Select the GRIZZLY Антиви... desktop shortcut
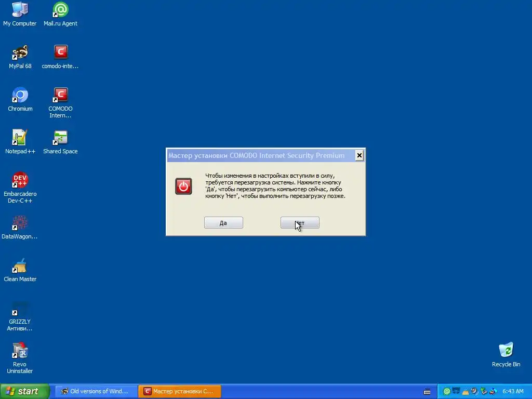 (20, 316)
